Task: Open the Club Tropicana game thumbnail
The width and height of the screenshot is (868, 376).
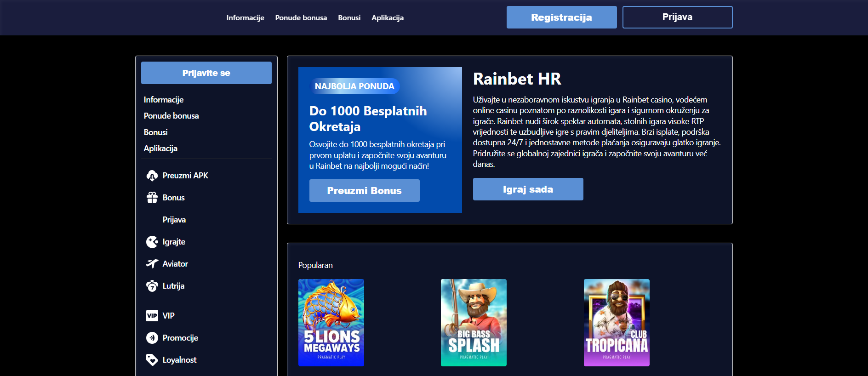Action: coord(617,323)
